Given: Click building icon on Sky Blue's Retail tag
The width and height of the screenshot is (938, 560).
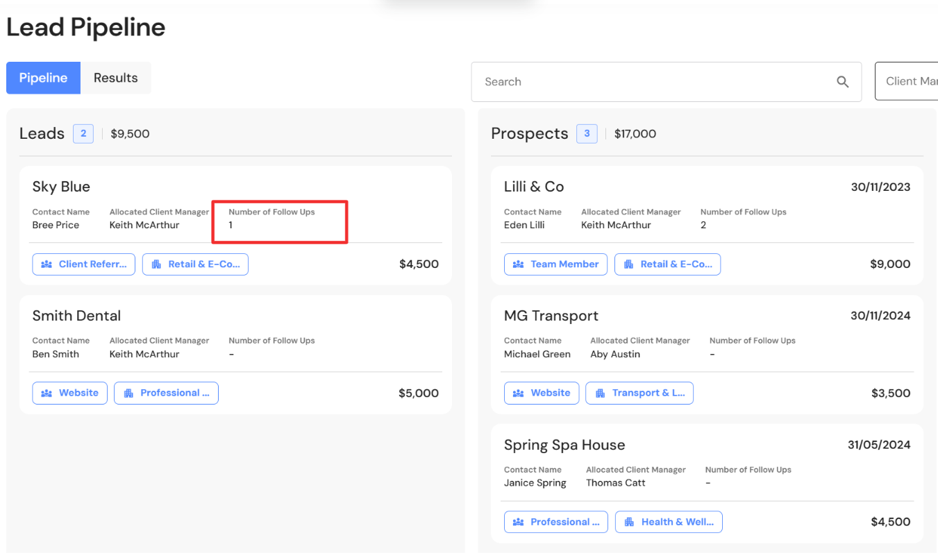Looking at the screenshot, I should pyautogui.click(x=156, y=264).
